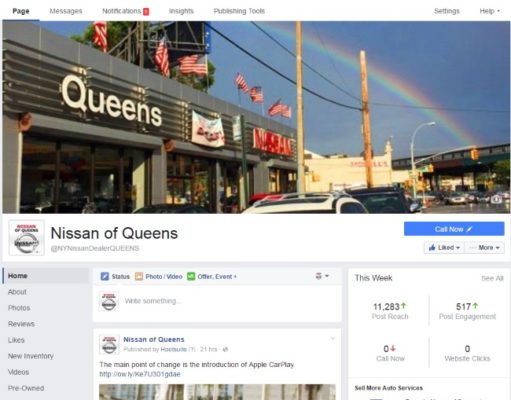
Task: Open the post audience selector dropdown
Action: (x=322, y=276)
